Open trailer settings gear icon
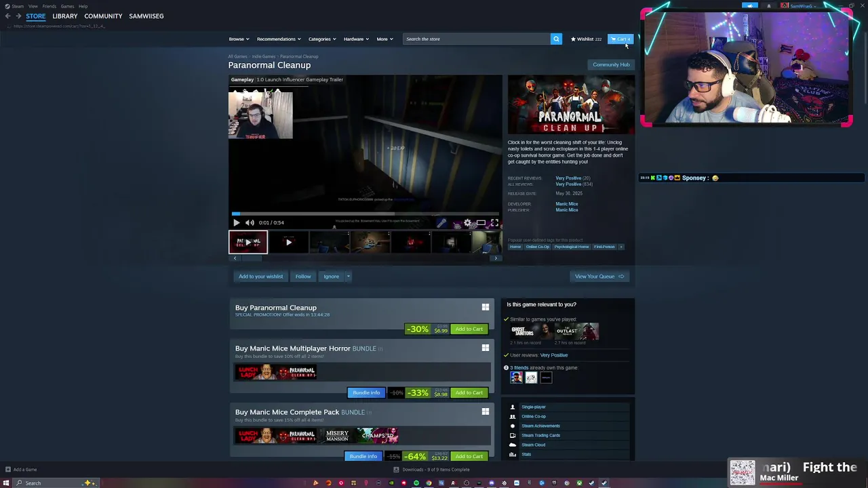This screenshot has width=868, height=488. tap(467, 222)
